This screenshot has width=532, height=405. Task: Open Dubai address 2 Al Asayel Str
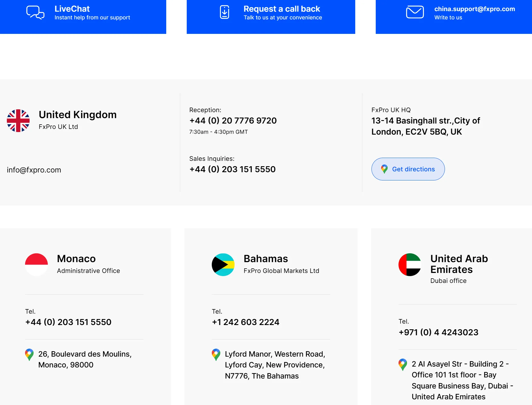pos(463,380)
